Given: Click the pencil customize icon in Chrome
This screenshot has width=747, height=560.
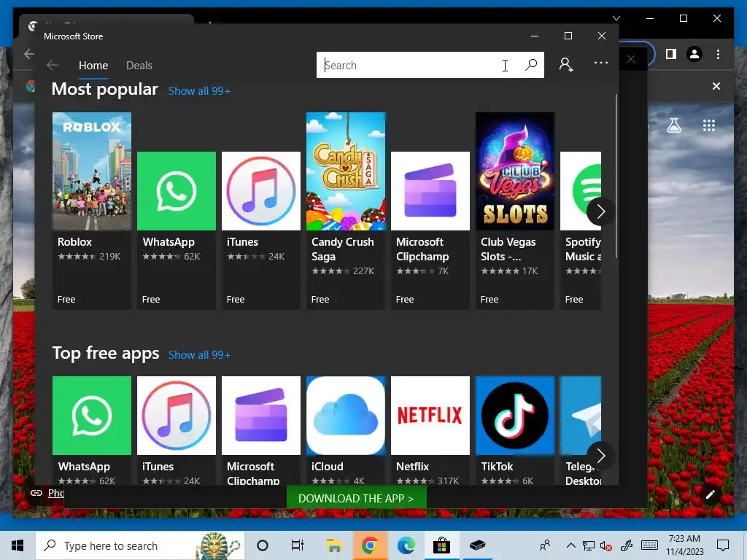Looking at the screenshot, I should (710, 495).
